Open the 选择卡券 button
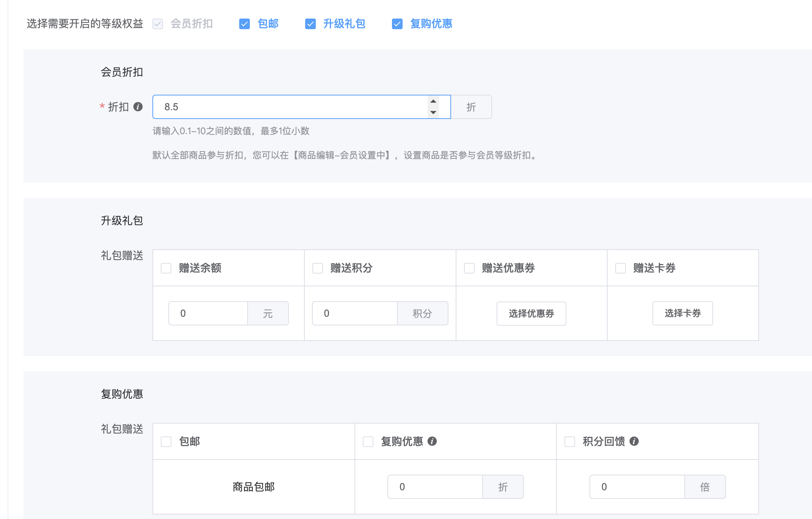This screenshot has width=812, height=519. (683, 313)
